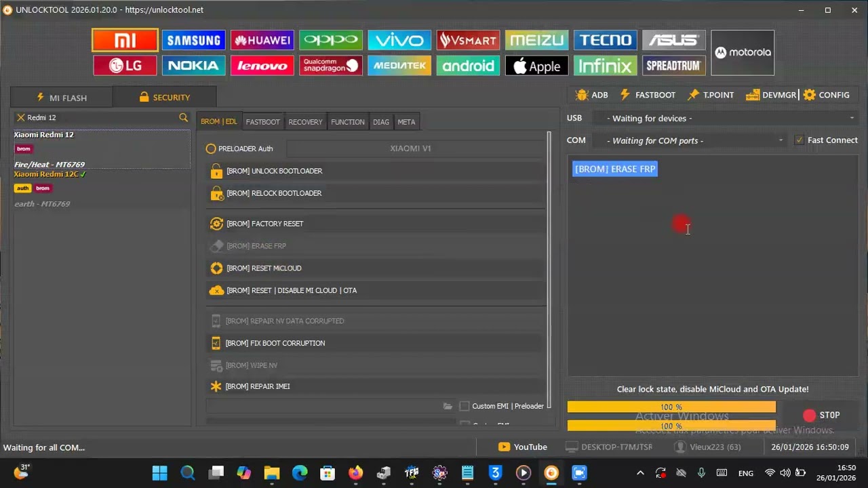This screenshot has height=488, width=868.
Task: Open the Huawei brand section
Action: [x=262, y=40]
